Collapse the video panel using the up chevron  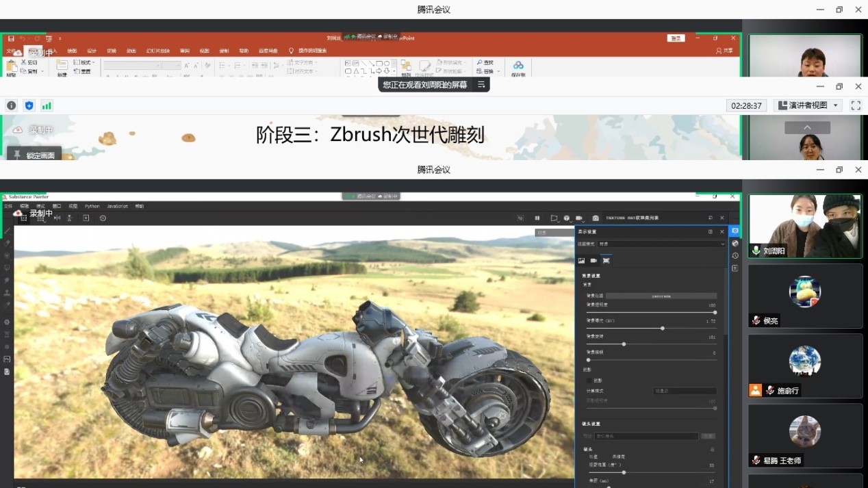pos(807,128)
